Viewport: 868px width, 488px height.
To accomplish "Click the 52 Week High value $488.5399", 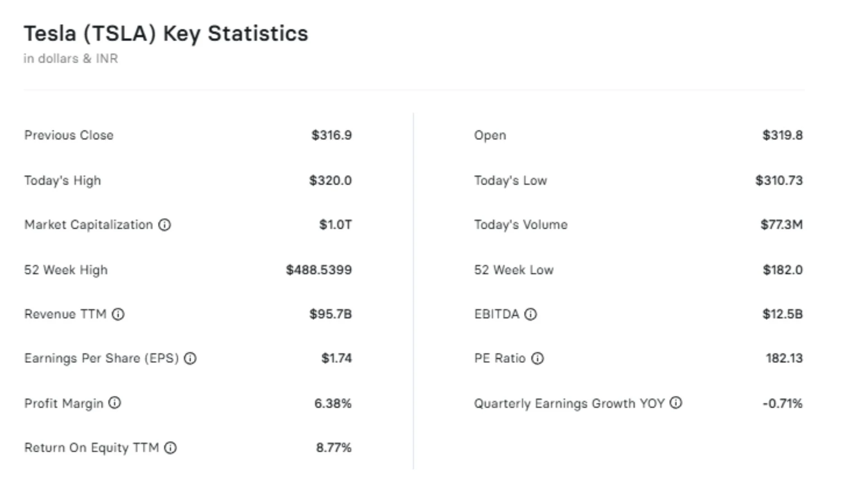I will (x=319, y=270).
